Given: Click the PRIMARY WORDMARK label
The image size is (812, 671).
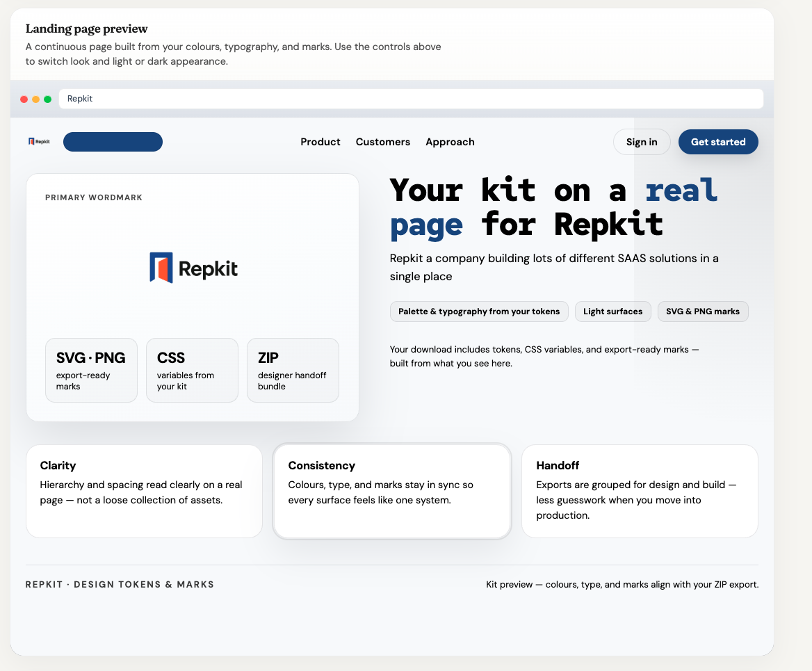Looking at the screenshot, I should click(x=94, y=197).
